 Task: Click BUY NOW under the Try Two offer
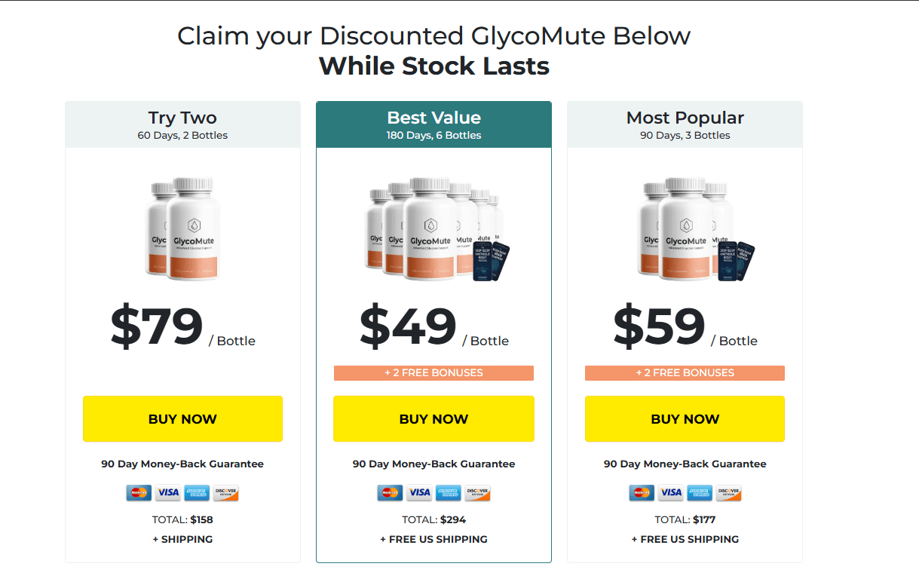coord(182,418)
